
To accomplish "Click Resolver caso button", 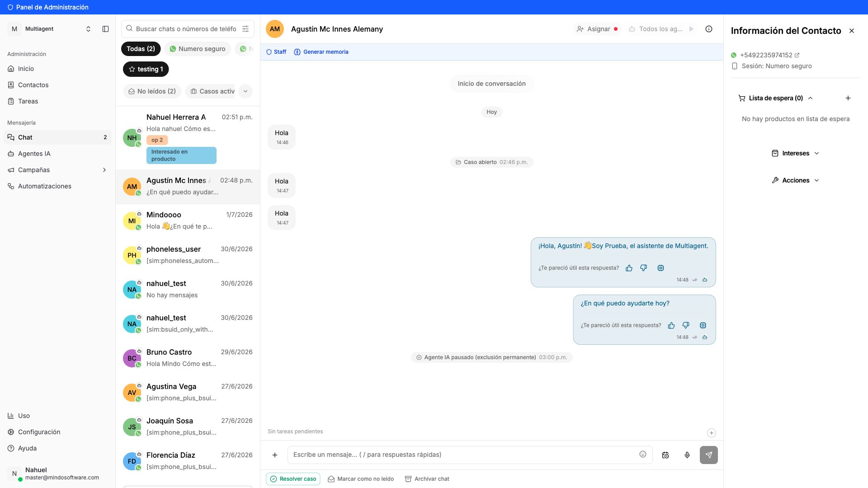I will [293, 479].
